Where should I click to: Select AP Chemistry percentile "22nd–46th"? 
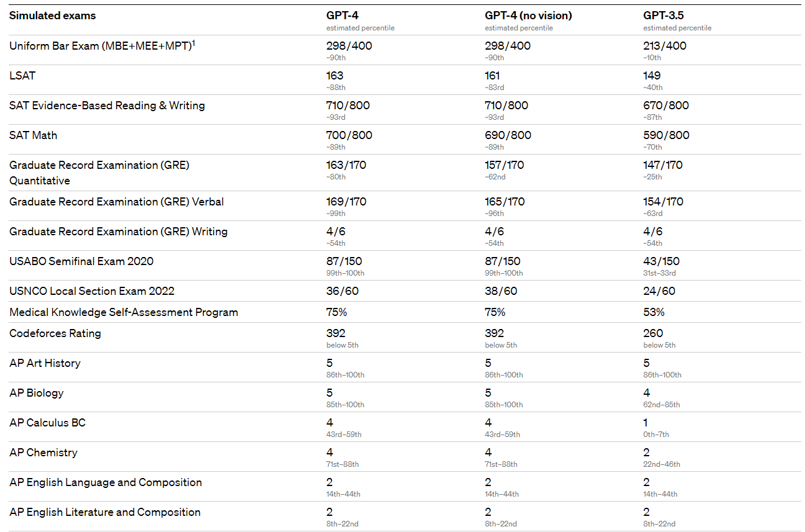coord(662,464)
